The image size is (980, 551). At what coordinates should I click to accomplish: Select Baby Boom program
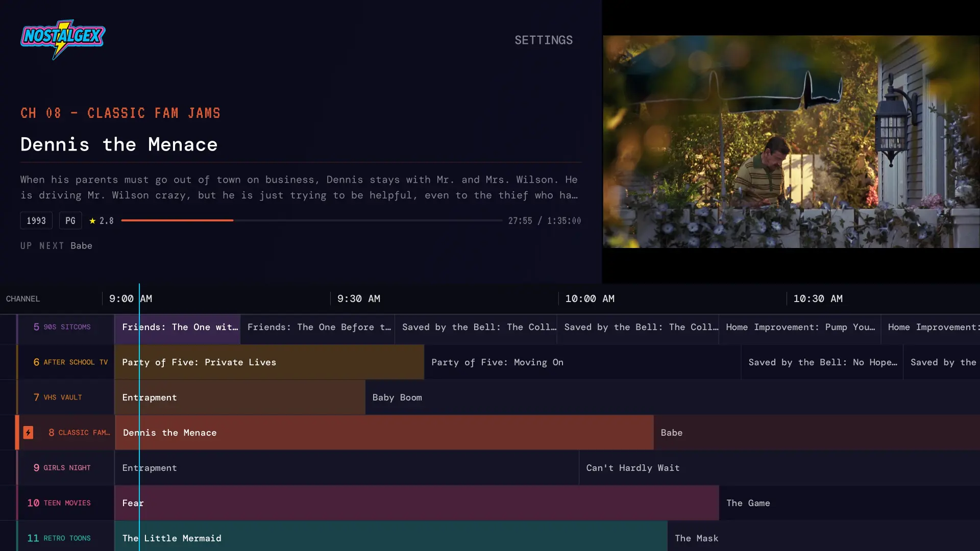pos(673,397)
